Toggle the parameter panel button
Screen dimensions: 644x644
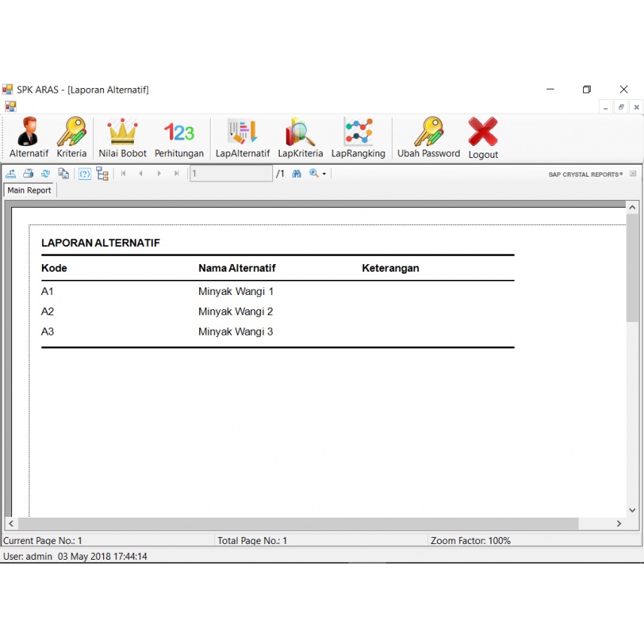[84, 174]
